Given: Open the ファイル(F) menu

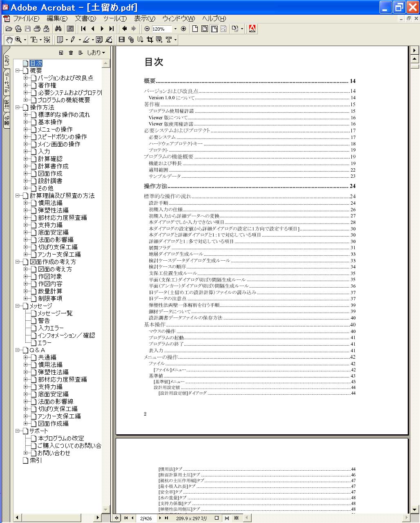Looking at the screenshot, I should click(x=26, y=18).
